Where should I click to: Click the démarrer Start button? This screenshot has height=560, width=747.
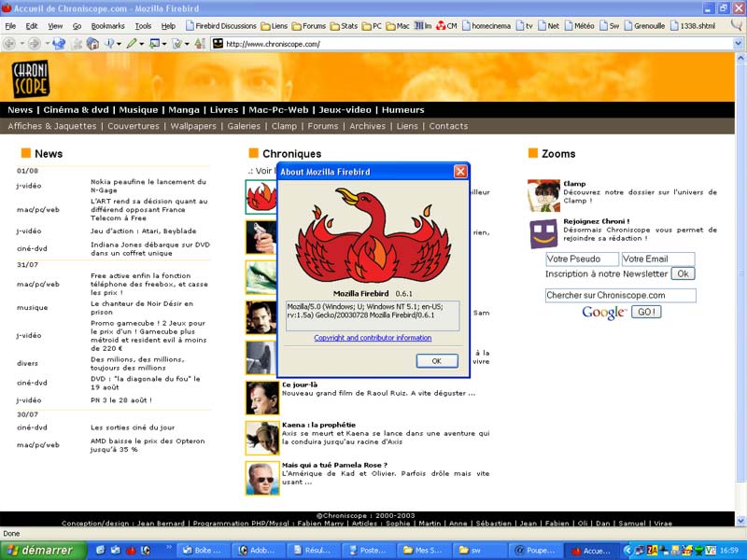click(x=43, y=551)
